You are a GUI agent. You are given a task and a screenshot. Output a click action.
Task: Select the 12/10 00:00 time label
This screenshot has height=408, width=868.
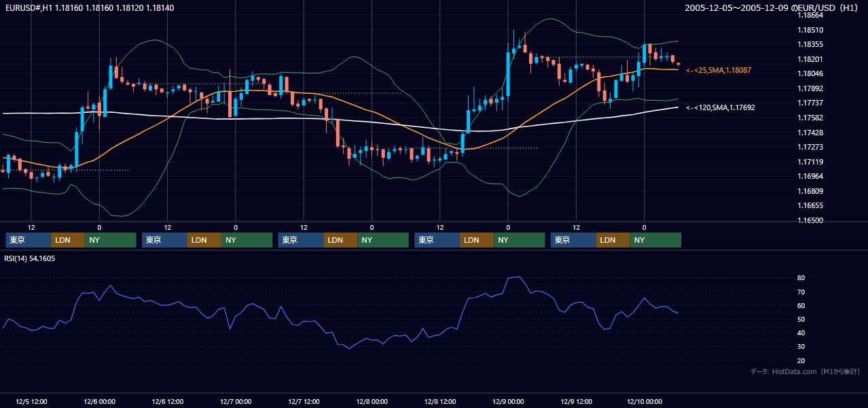pos(645,401)
